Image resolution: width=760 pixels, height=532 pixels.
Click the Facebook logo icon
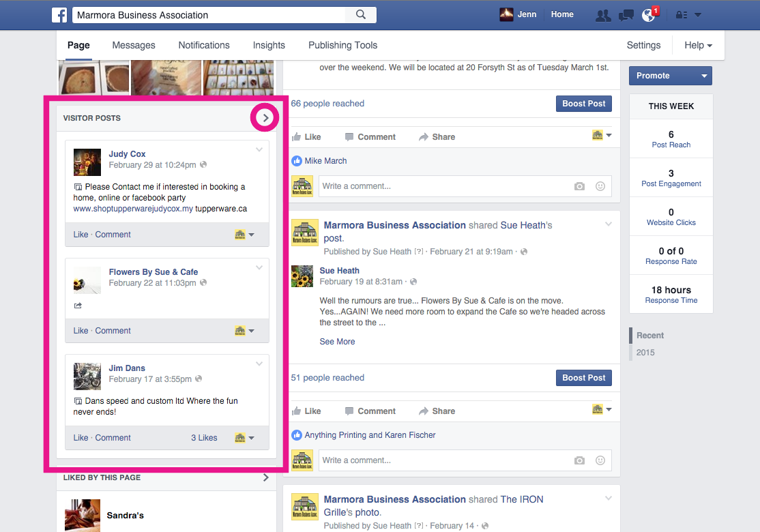pos(59,15)
